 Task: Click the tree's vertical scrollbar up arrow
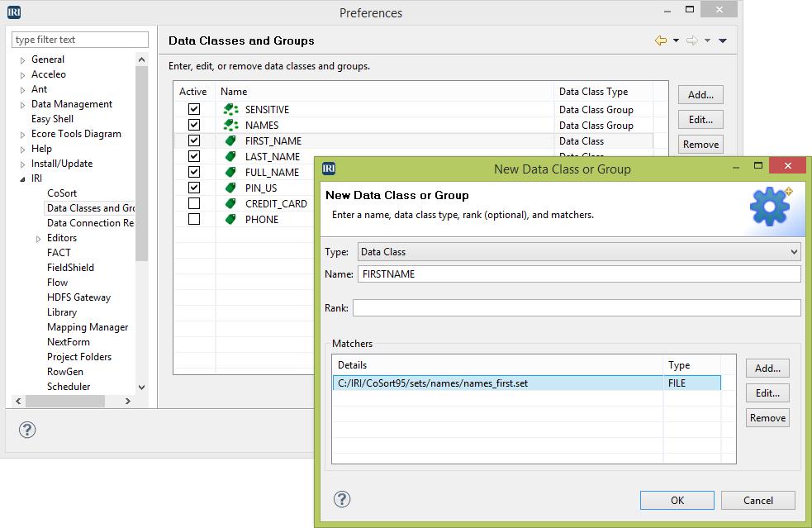click(142, 60)
